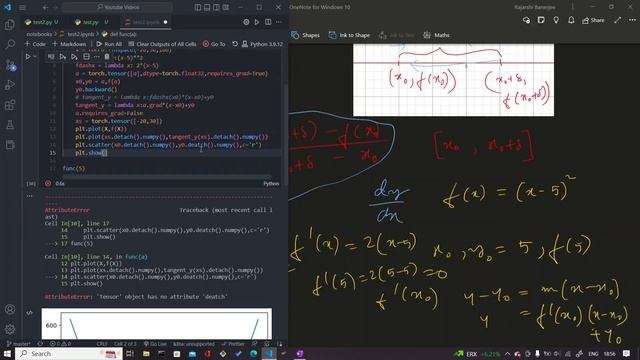This screenshot has height=360, width=640.
Task: Execute above cells icon
Action: (x=62, y=57)
